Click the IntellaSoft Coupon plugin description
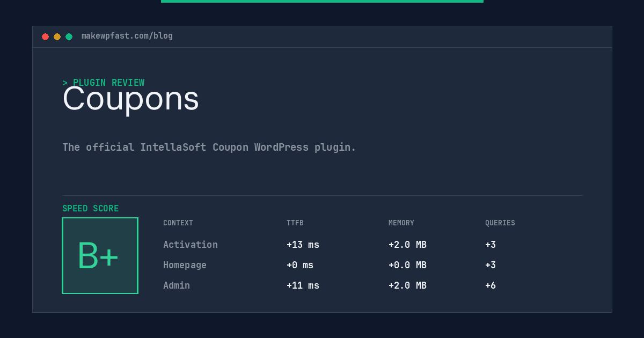Viewport: 644px width, 338px height. (209, 147)
